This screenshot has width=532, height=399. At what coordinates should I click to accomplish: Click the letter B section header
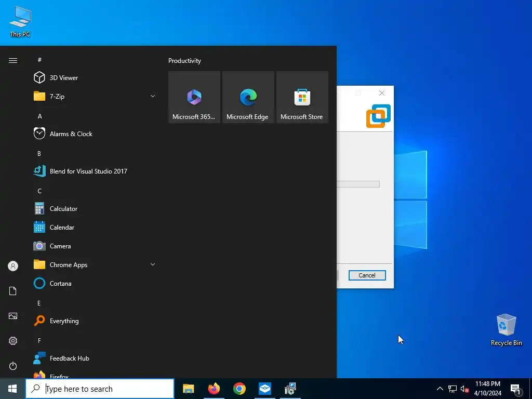point(39,153)
